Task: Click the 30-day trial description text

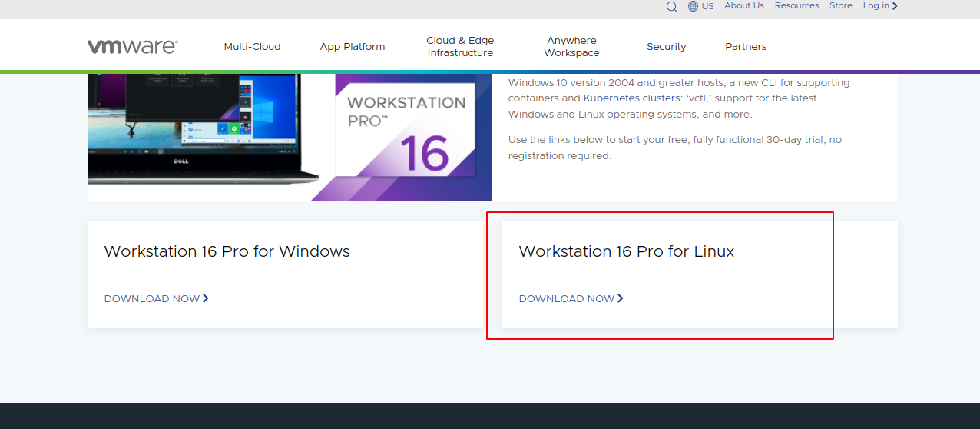Action: 675,148
